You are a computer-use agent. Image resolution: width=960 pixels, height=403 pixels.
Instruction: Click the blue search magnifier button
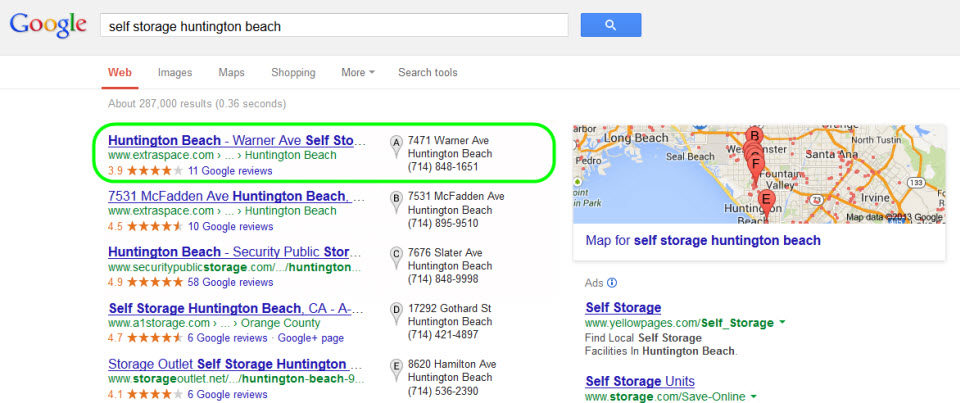[610, 25]
